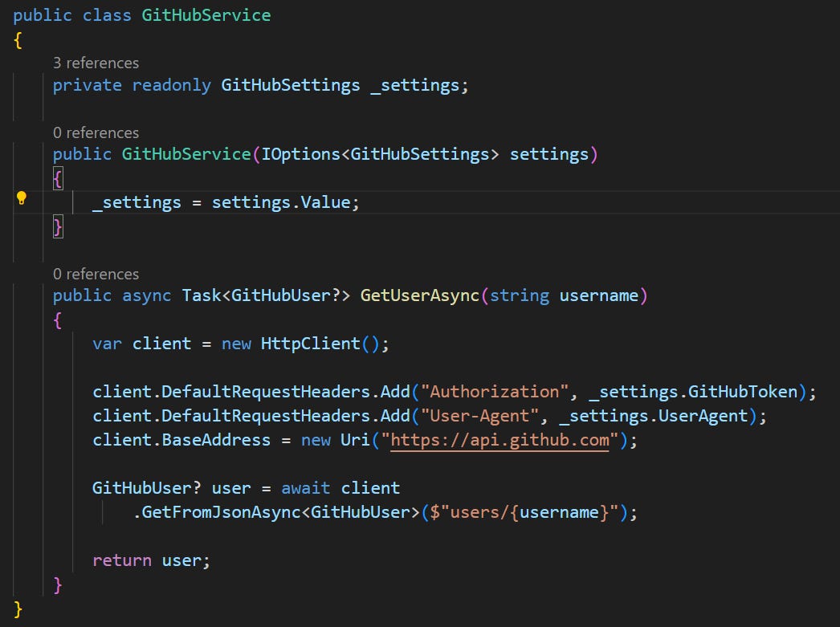Click the return user statement
The height and width of the screenshot is (627, 840).
click(x=152, y=560)
